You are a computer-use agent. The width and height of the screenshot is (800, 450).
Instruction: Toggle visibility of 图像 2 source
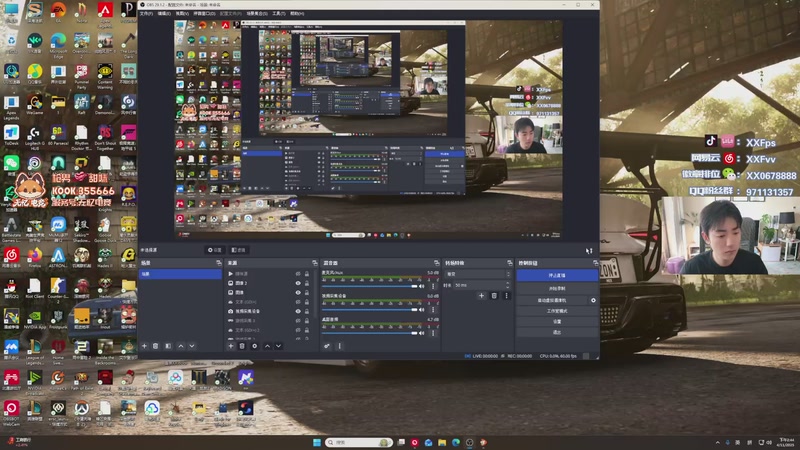pos(298,283)
